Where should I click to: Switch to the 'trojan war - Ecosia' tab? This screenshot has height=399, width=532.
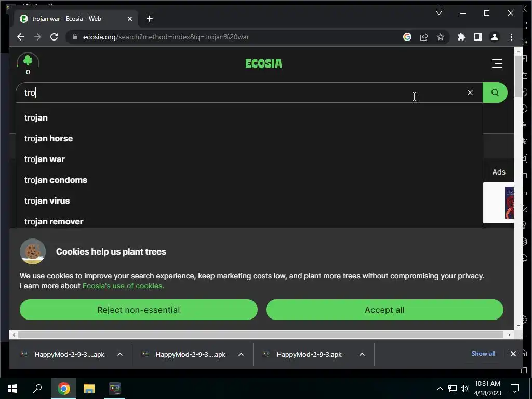[76, 19]
